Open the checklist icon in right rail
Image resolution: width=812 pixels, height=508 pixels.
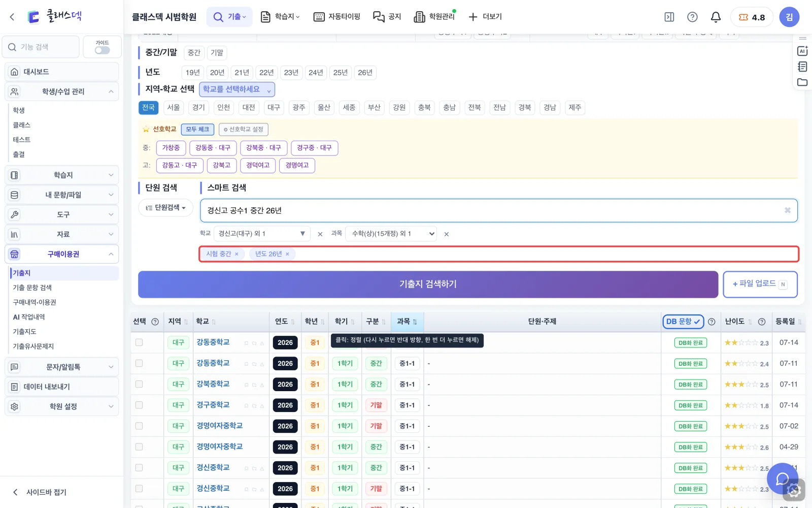point(802,67)
